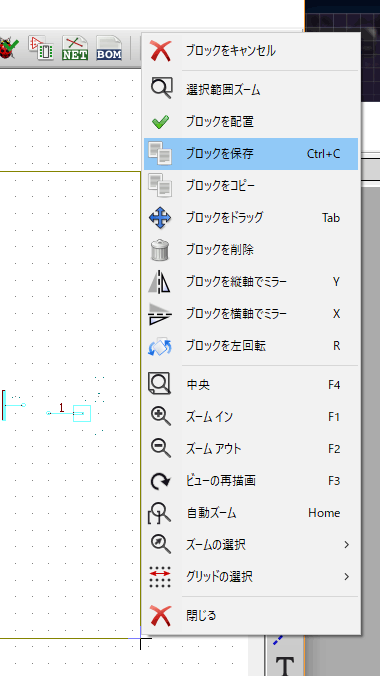Click the NET netlist generation icon

tap(75, 47)
